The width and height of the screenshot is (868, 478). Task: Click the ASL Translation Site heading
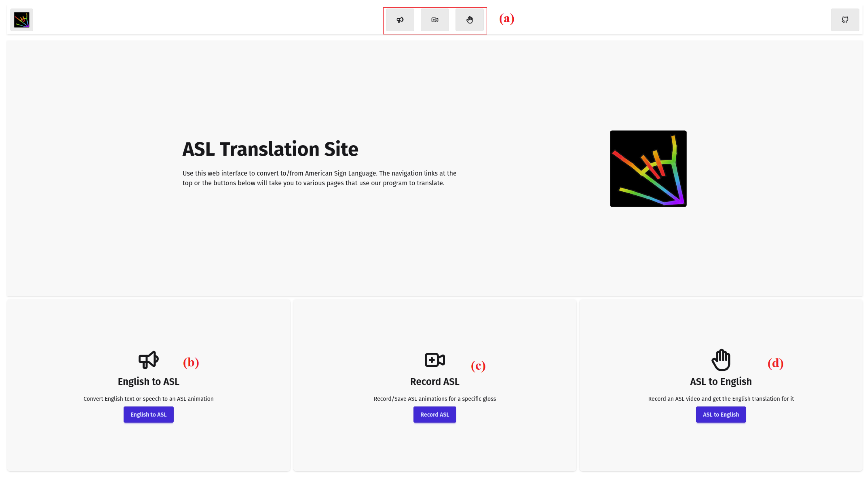coord(270,149)
